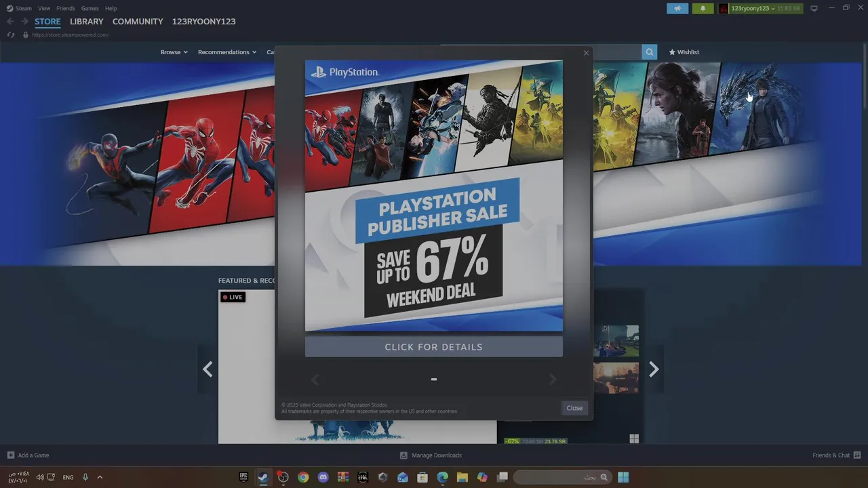Click the Windows Start button
The height and width of the screenshot is (488, 868).
623,477
